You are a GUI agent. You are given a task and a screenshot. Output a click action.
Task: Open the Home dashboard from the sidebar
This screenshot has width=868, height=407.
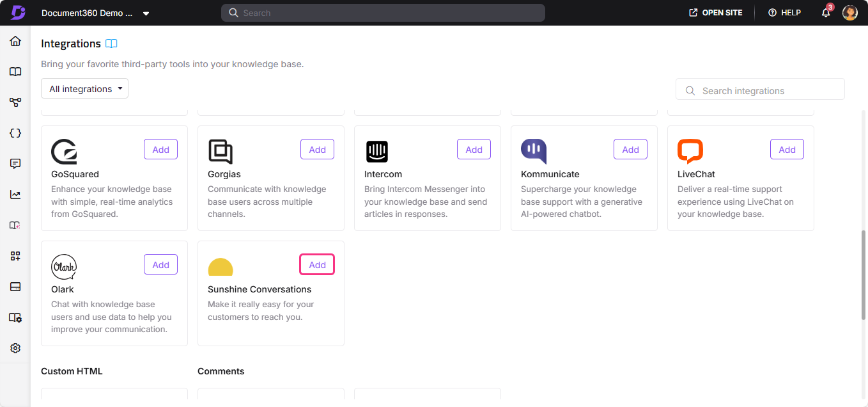point(15,41)
